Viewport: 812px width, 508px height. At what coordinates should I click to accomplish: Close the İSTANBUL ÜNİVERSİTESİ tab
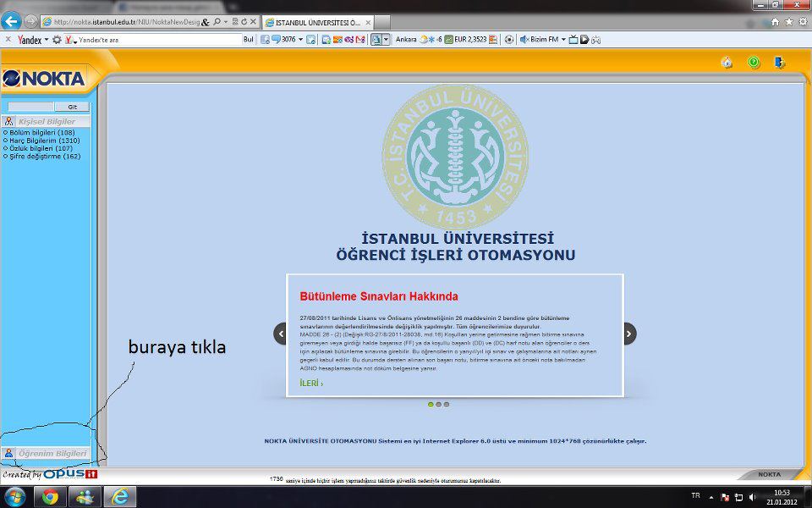[368, 22]
